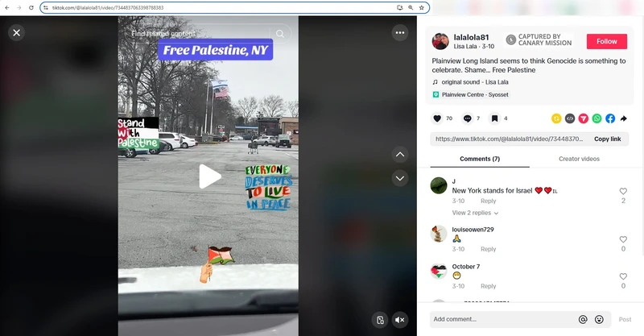Like louiseowen729's comment
This screenshot has height=336, width=644.
pyautogui.click(x=623, y=239)
